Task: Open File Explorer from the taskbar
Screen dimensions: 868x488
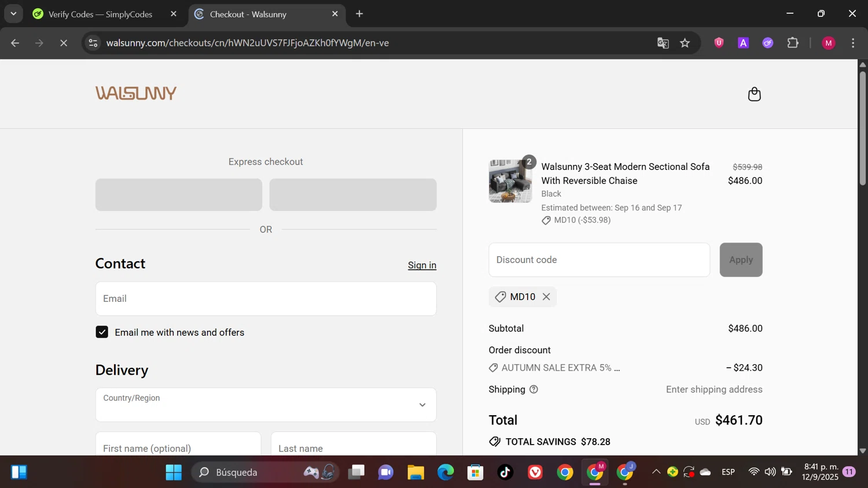Action: [x=415, y=472]
